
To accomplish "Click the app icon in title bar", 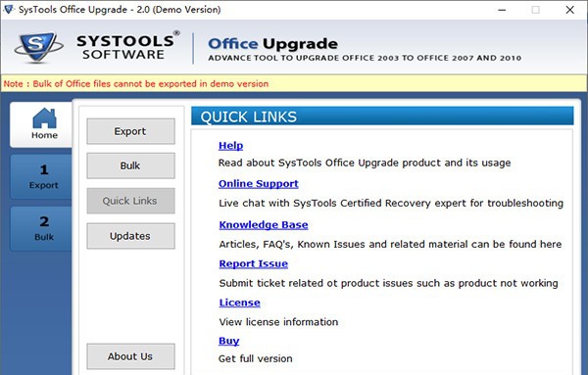I will [8, 10].
